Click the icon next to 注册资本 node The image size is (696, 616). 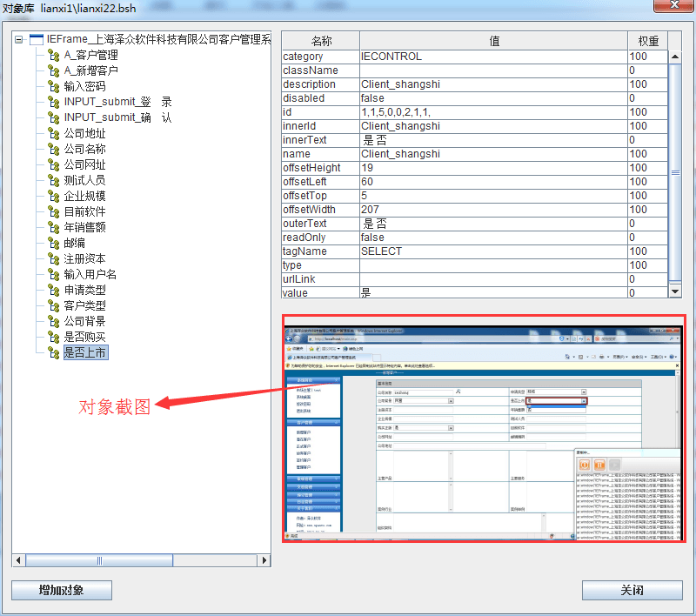tap(54, 259)
